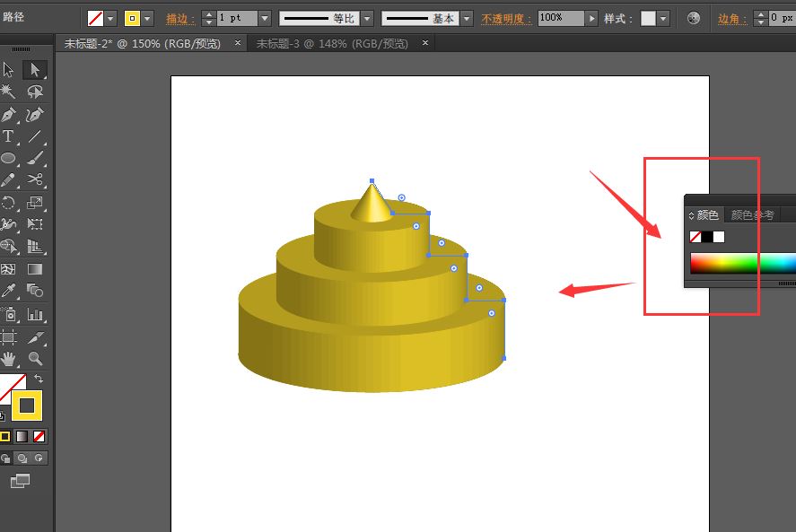Open the 边角 corners link
Screen dimensions: 796x532
(x=731, y=19)
